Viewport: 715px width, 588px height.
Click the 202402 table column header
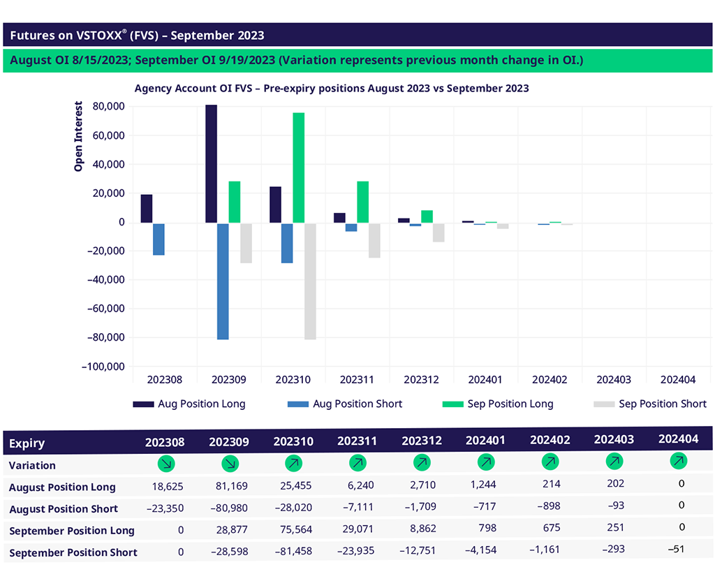point(550,440)
